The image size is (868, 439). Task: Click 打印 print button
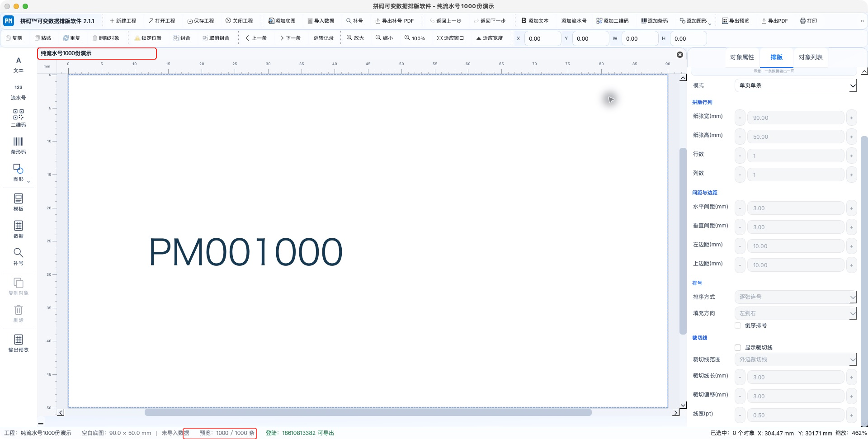[808, 21]
